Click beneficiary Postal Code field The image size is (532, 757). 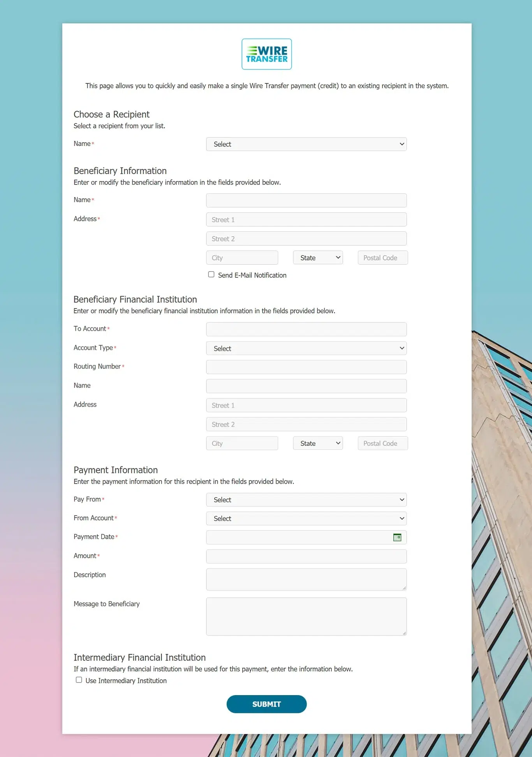[382, 258]
